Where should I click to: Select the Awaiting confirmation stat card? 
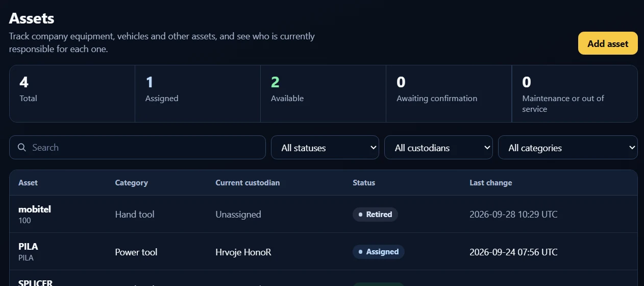(449, 93)
